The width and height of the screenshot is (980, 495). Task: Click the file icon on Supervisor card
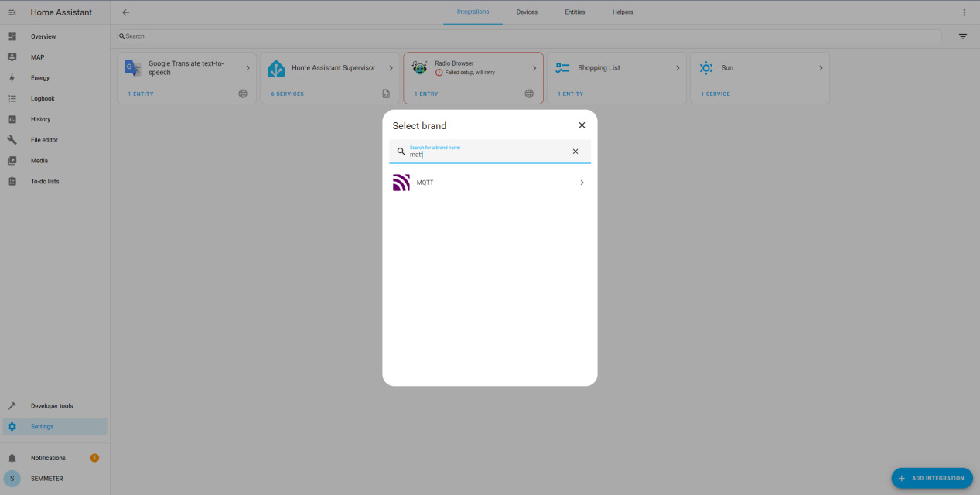(386, 94)
